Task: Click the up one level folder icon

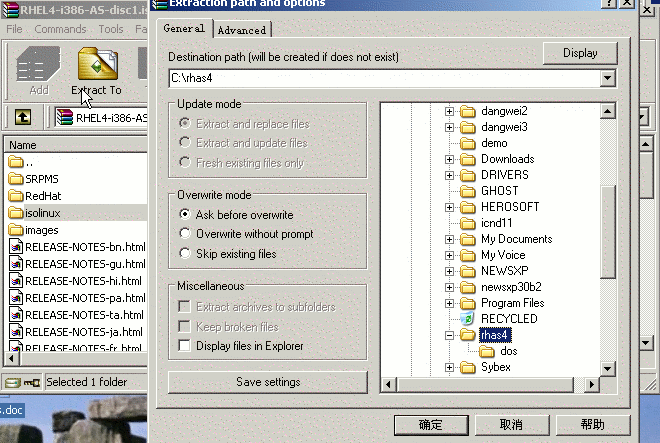Action: coord(21,117)
